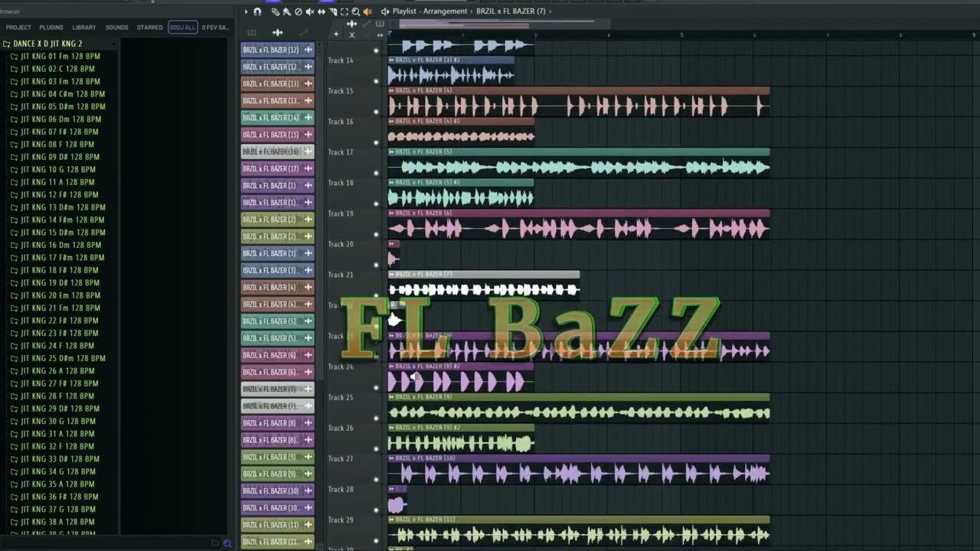Show audio clips via picker waveform icon
Screen dimensions: 980x551
277,32
